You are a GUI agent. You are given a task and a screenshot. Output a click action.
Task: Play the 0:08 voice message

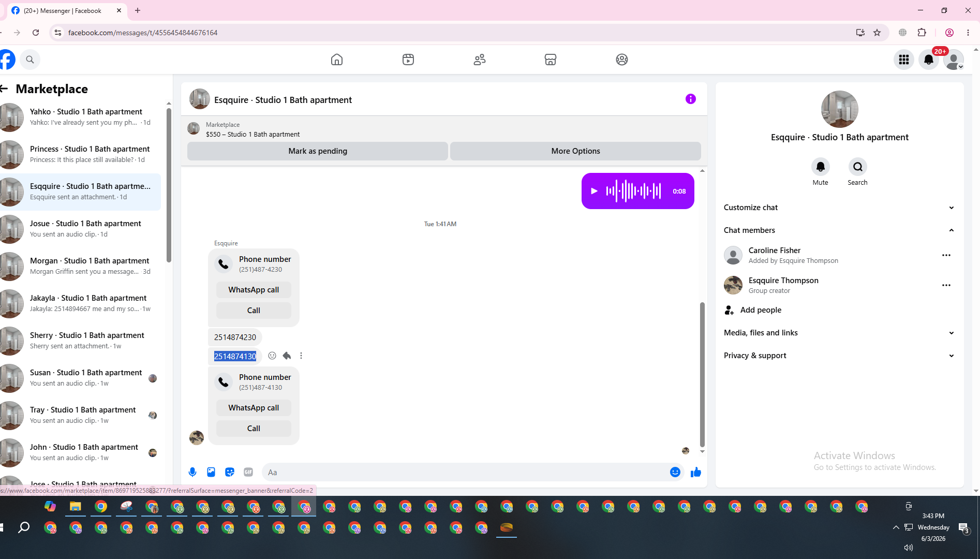point(594,191)
